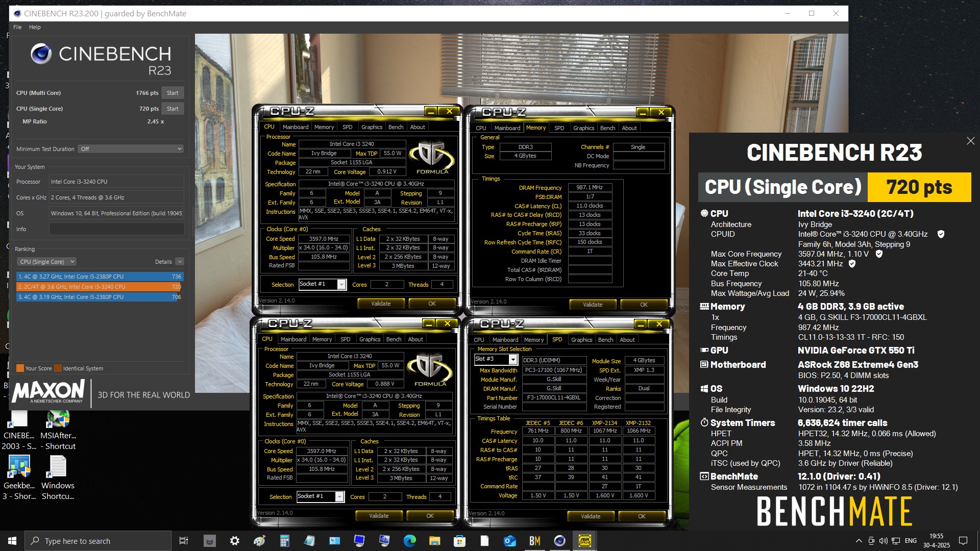Open File Explorer from the taskbar

click(x=434, y=541)
